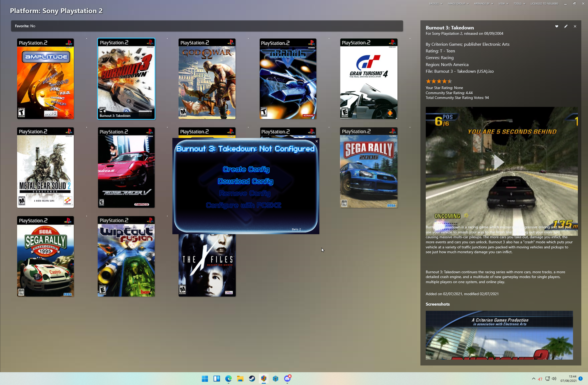
Task: Open File Explorer from taskbar
Action: [240, 379]
